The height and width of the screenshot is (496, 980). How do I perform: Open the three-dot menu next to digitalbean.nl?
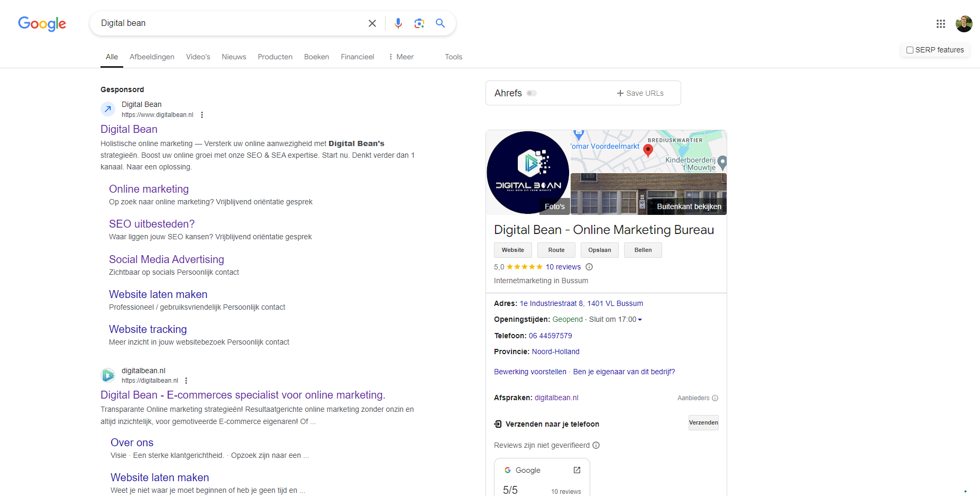(186, 381)
